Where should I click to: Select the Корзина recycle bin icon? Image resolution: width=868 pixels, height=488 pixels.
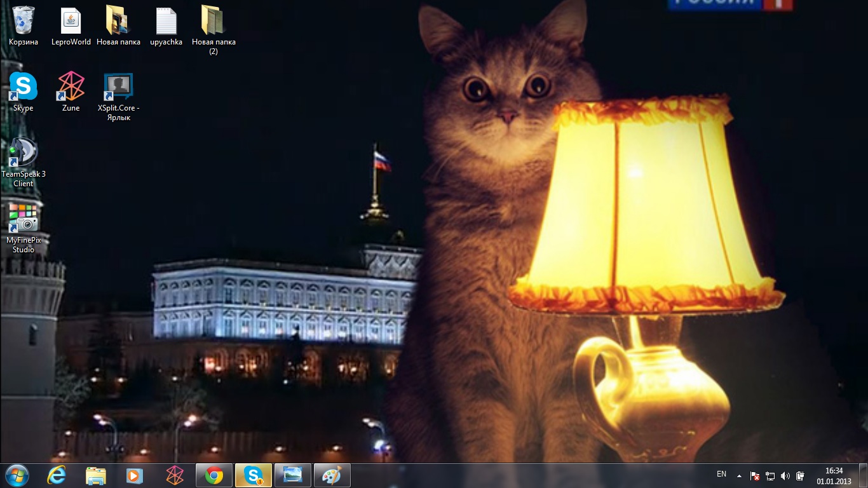click(24, 21)
